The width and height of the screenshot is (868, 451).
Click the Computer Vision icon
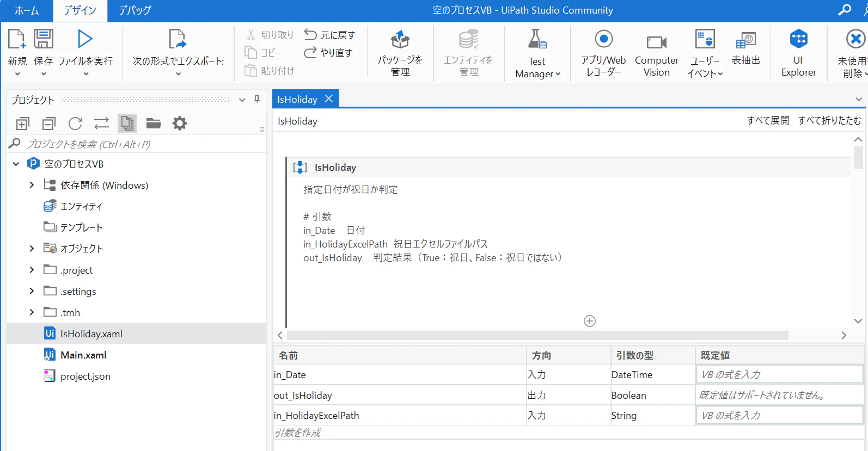657,42
